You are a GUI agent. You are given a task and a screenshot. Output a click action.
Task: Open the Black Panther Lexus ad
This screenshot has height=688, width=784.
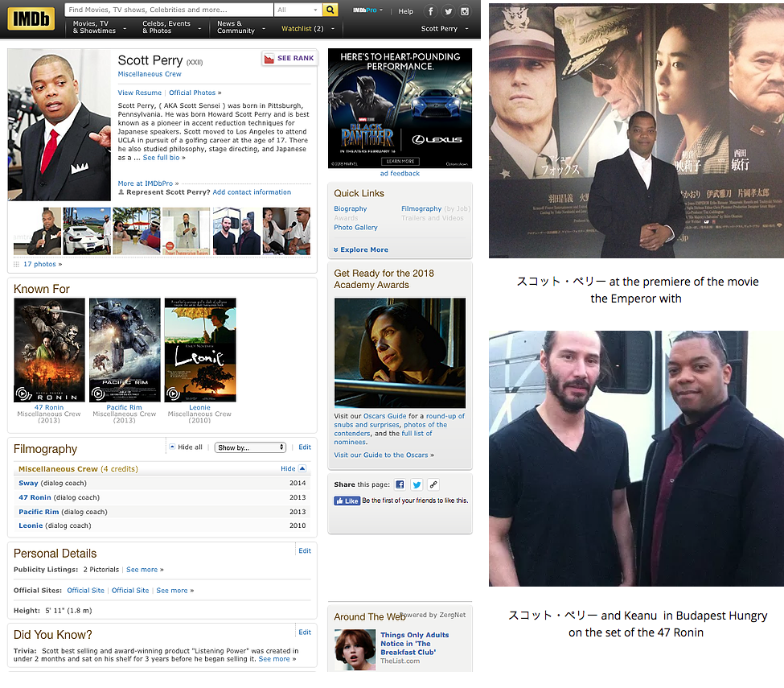[400, 108]
